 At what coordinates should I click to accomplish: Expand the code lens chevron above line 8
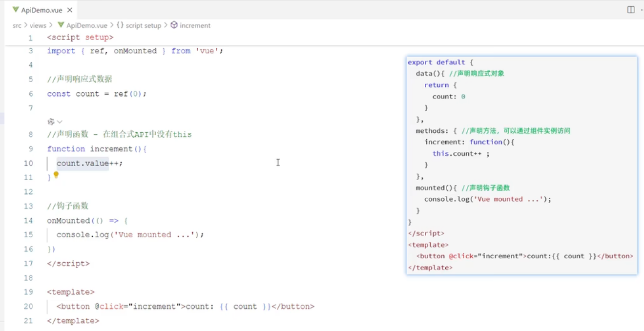(x=60, y=122)
